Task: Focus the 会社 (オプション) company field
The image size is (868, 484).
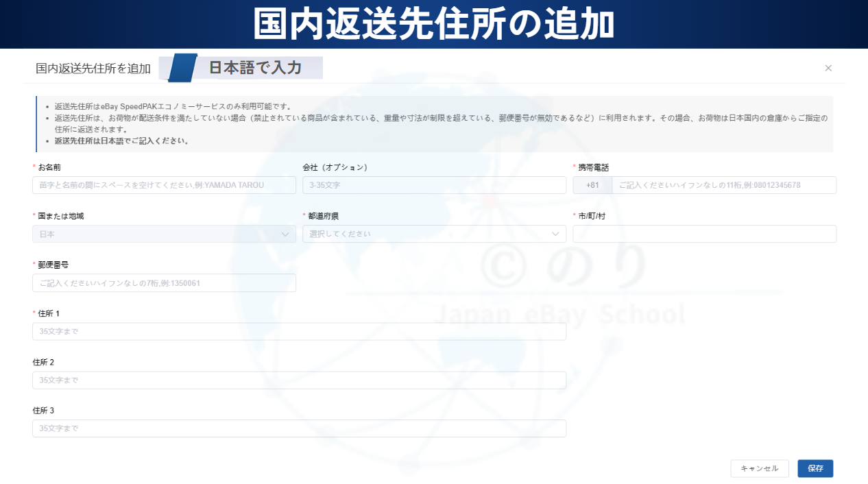Action: pyautogui.click(x=434, y=185)
